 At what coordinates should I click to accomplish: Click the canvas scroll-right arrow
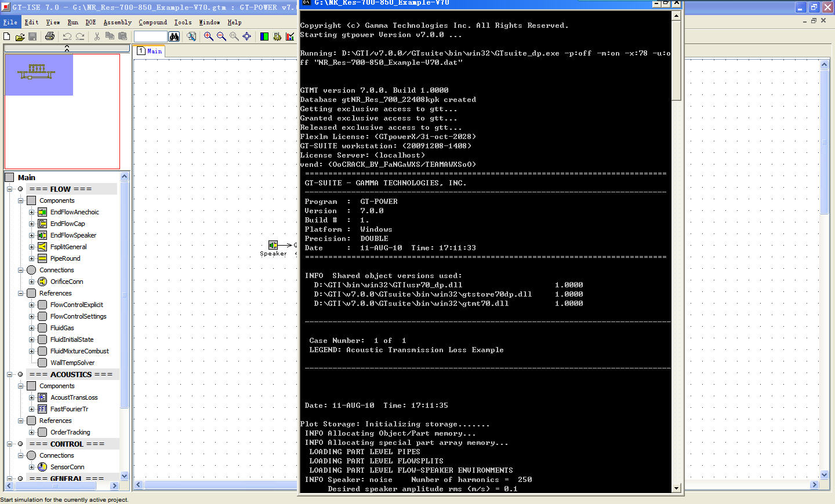pyautogui.click(x=815, y=485)
